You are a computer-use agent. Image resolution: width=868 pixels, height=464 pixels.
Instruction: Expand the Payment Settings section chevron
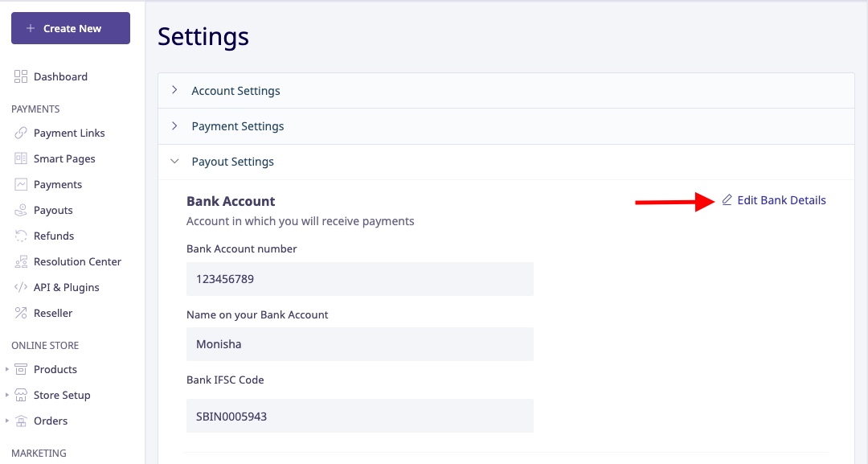[x=174, y=125]
